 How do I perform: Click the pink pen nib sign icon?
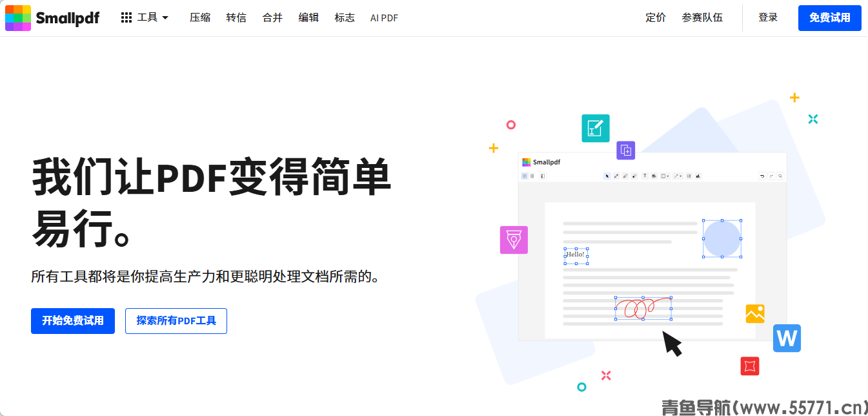tap(514, 240)
